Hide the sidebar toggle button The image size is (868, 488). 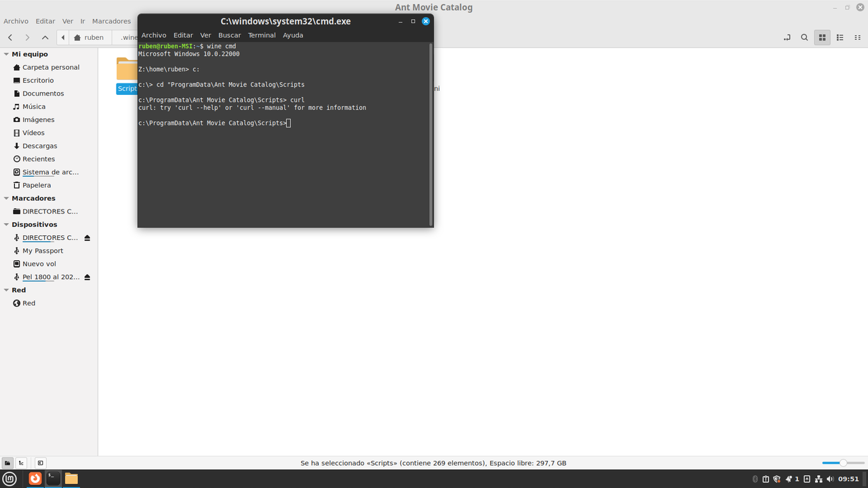40,463
